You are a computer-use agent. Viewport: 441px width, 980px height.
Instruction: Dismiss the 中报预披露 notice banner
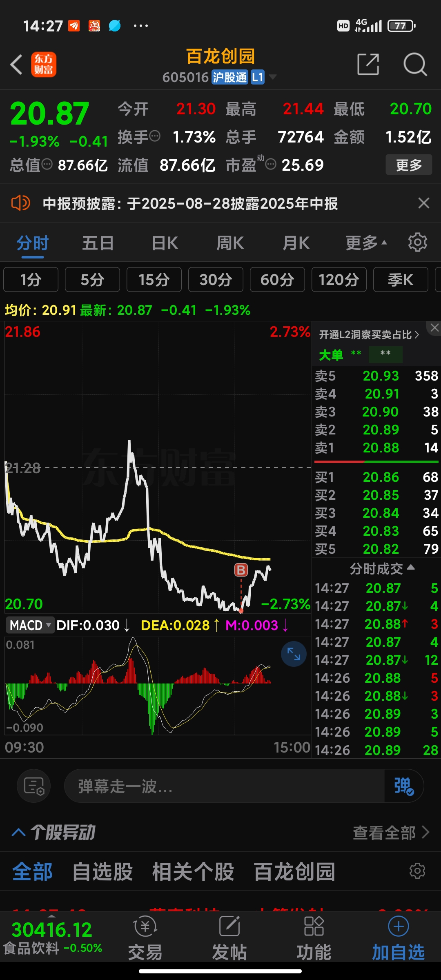tap(424, 203)
